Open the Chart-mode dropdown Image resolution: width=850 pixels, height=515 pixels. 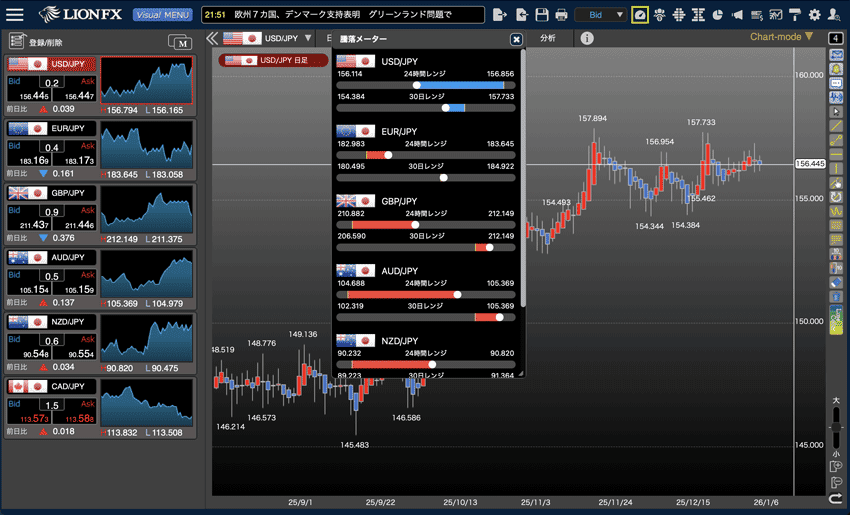click(781, 37)
